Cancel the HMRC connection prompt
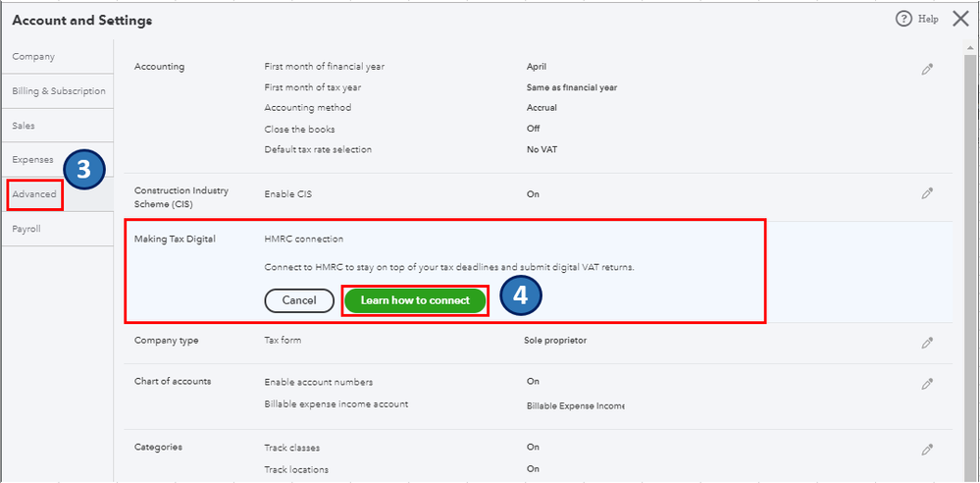This screenshot has width=980, height=483. pyautogui.click(x=299, y=300)
